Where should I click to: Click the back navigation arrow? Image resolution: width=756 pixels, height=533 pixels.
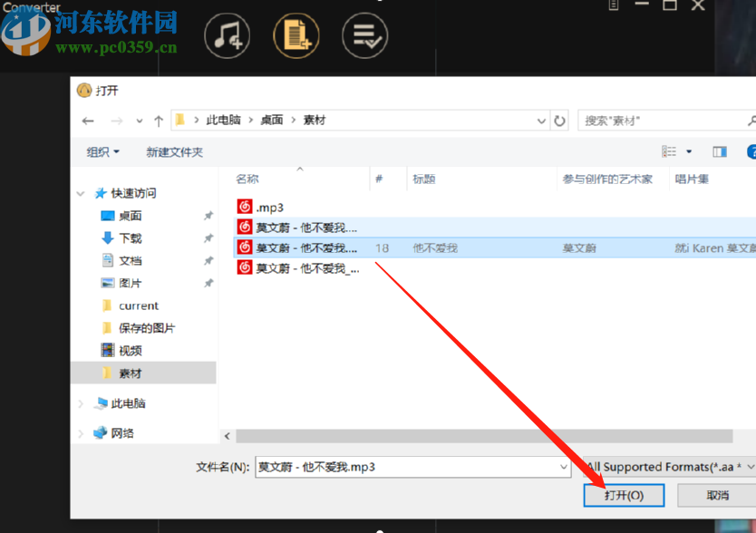point(87,120)
